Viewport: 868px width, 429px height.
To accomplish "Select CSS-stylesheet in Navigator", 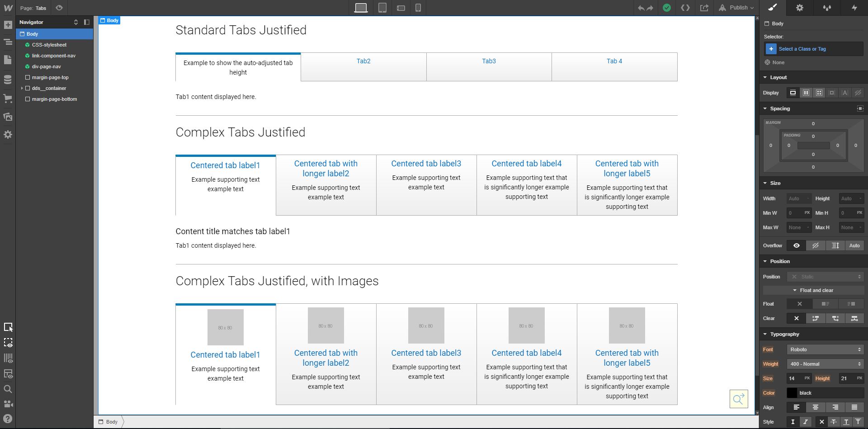I will coord(49,45).
